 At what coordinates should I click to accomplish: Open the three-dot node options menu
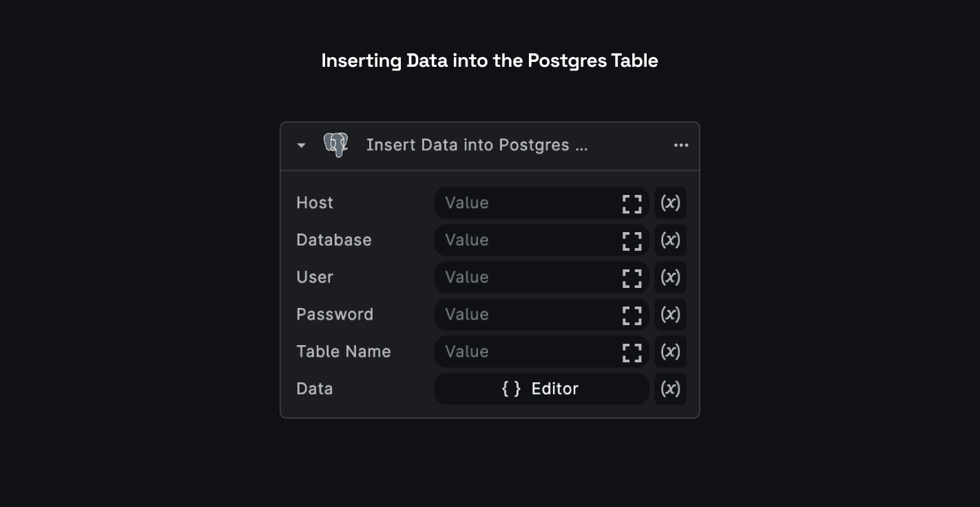click(681, 145)
